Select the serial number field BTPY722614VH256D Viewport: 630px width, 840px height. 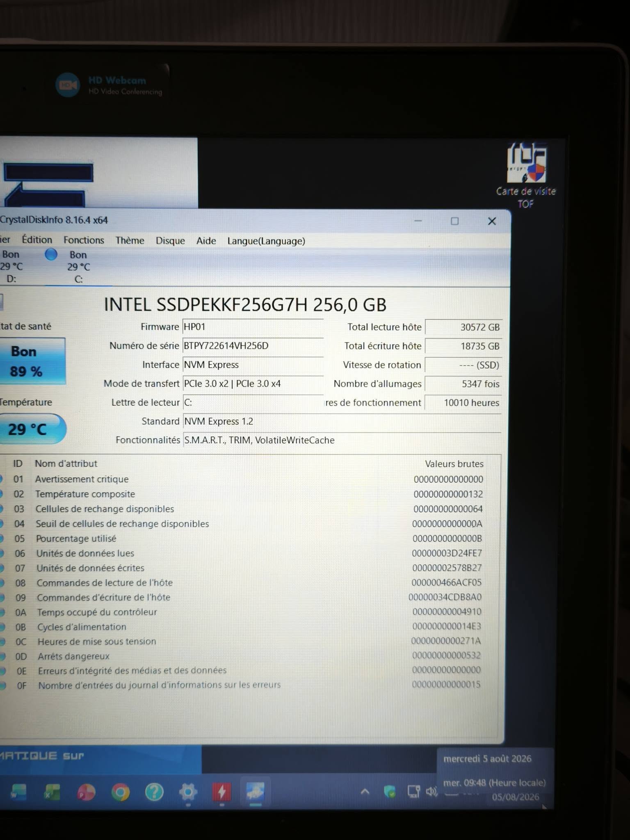point(253,346)
